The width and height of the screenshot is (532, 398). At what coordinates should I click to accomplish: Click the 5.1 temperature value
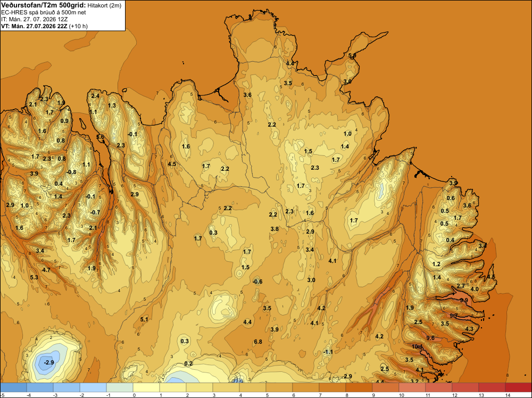tap(144, 319)
